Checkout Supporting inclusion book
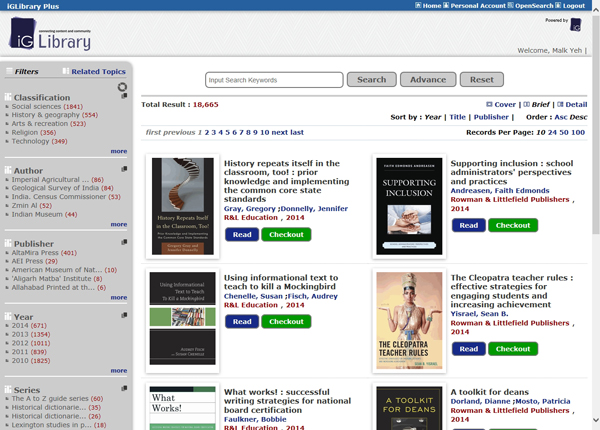The height and width of the screenshot is (430, 600). (513, 225)
